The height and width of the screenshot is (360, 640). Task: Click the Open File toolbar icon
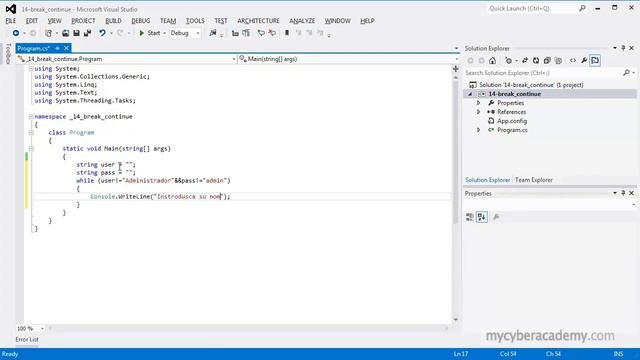point(65,33)
